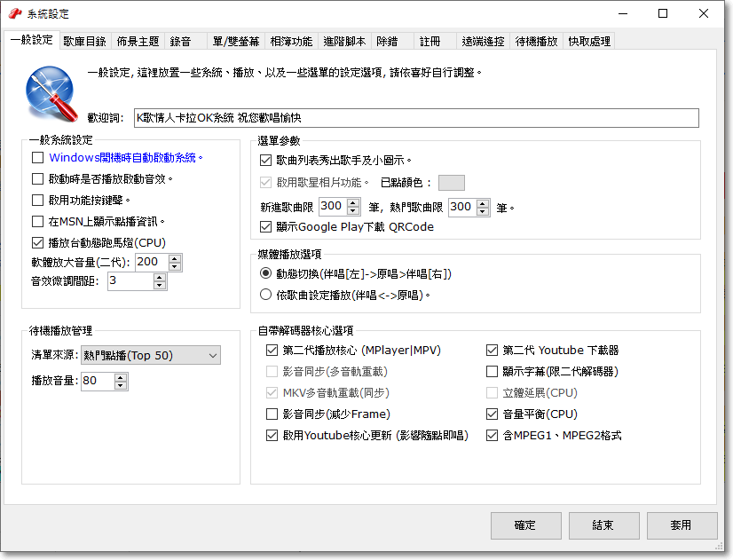
Task: Go to the 佈景主題 tab
Action: [138, 42]
